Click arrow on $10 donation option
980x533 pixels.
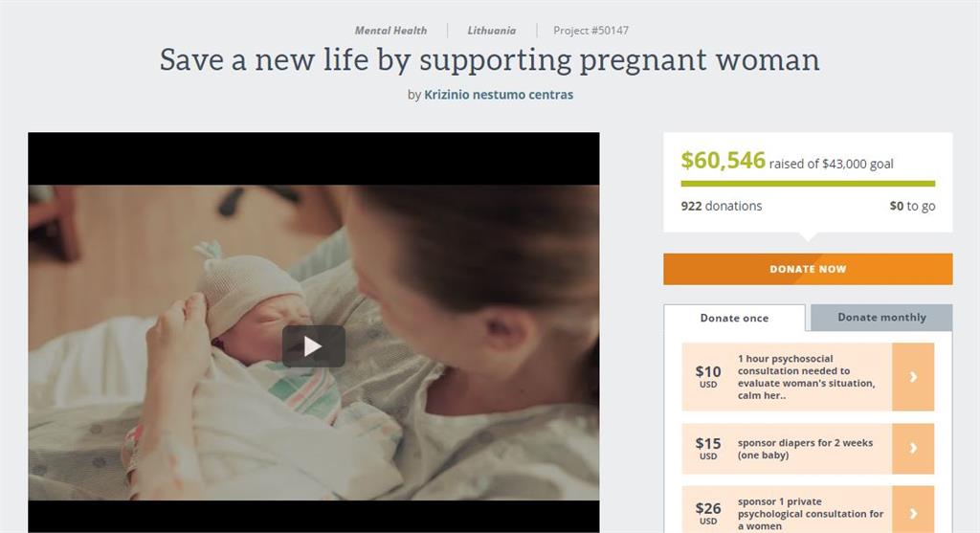(913, 377)
